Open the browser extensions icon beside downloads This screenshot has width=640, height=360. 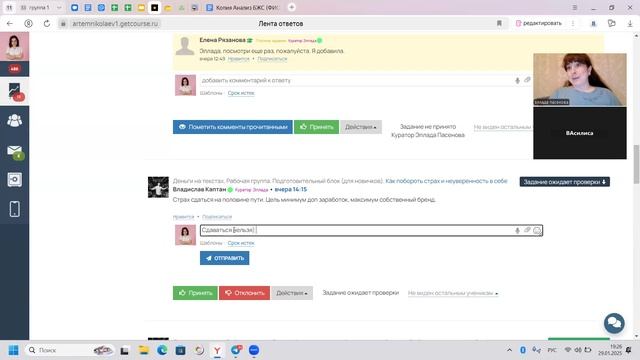(x=611, y=23)
